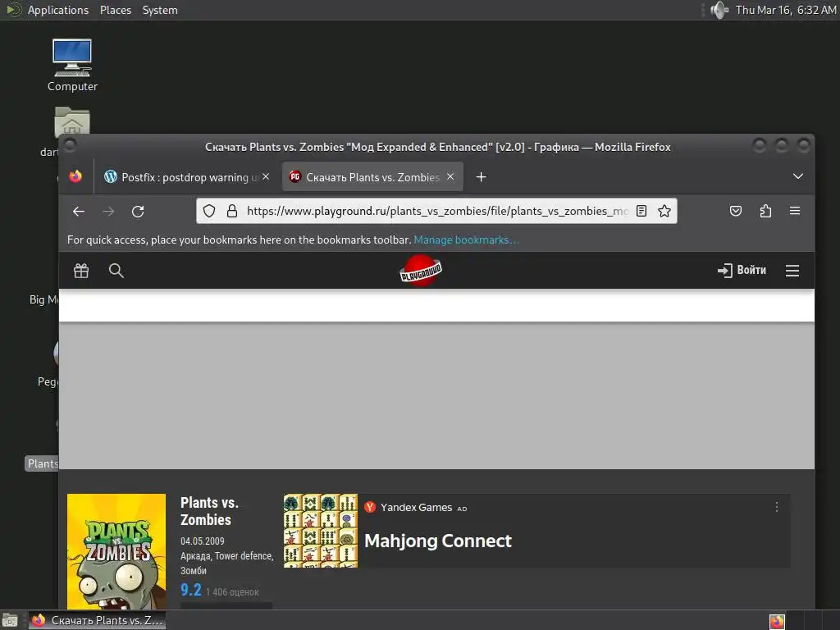View site security via the padlock icon
The height and width of the screenshot is (630, 840).
pyautogui.click(x=232, y=211)
